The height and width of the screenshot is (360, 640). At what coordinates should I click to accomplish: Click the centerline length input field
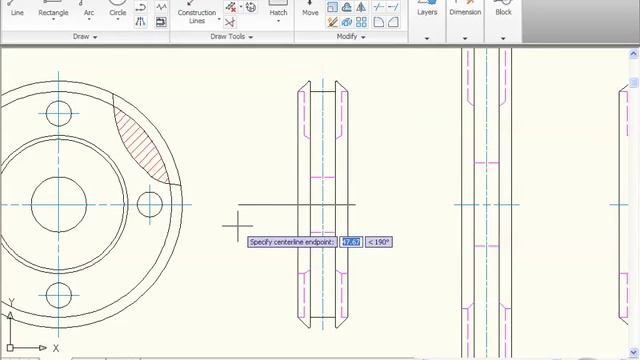(351, 242)
